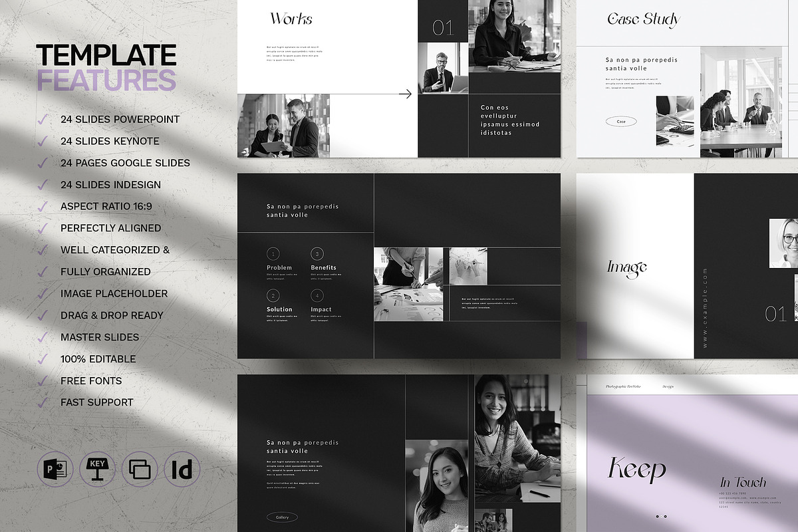The image size is (798, 532).
Task: Click the checkmark beside 24 Slides InDesign
Action: 43,185
